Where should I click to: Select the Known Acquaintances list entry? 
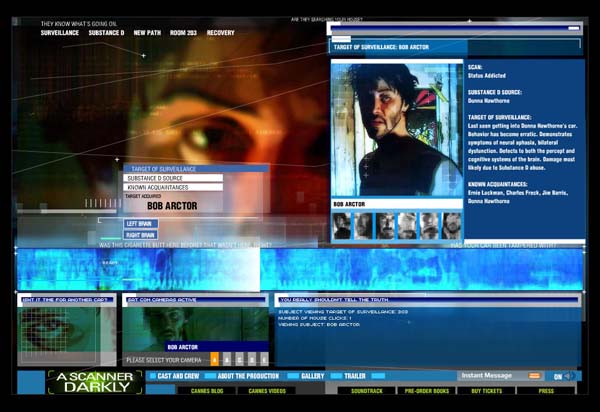point(173,187)
